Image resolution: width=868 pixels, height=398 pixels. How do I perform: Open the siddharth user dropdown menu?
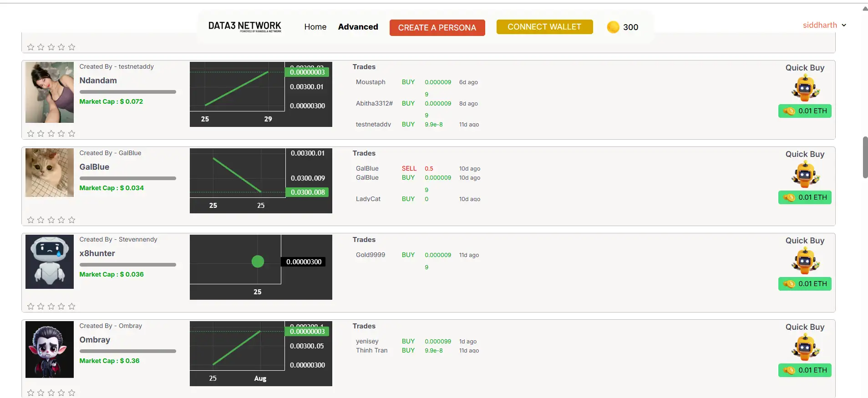824,25
